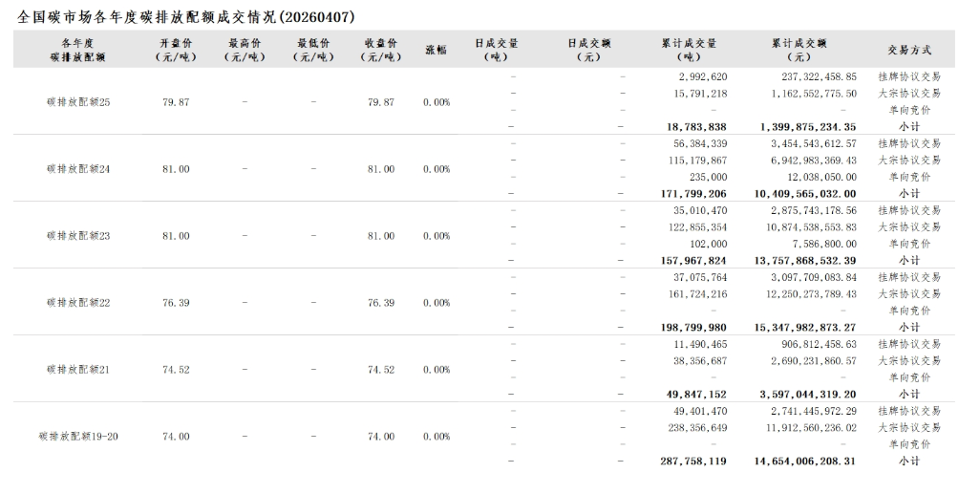The width and height of the screenshot is (980, 494).
Task: Select the 开盘价 column header
Action: (176, 50)
